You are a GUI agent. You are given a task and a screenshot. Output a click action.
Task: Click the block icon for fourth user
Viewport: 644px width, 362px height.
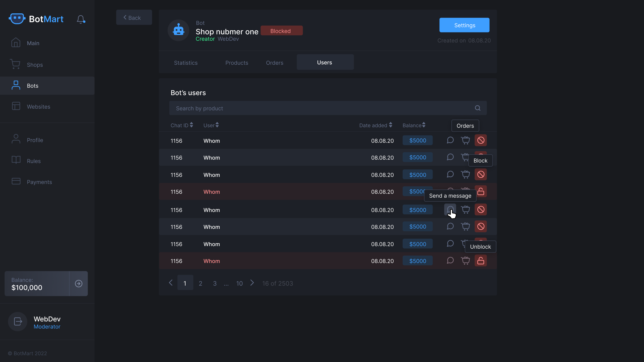tap(481, 191)
